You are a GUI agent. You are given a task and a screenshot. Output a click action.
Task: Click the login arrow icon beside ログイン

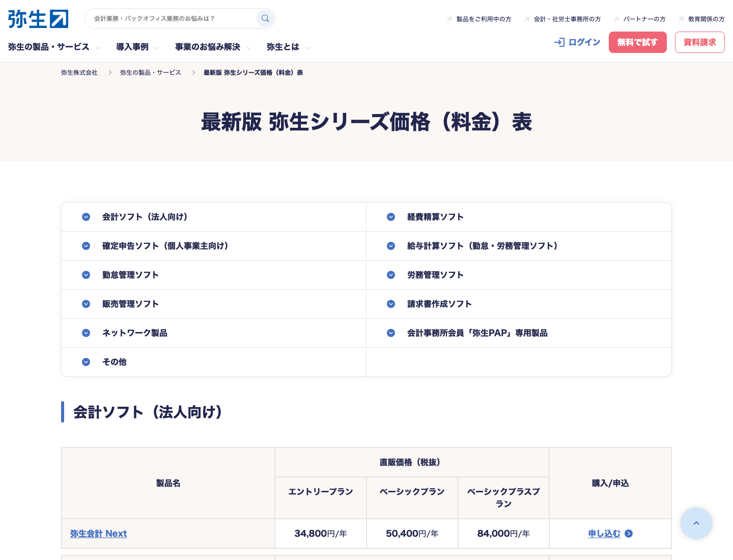point(559,42)
